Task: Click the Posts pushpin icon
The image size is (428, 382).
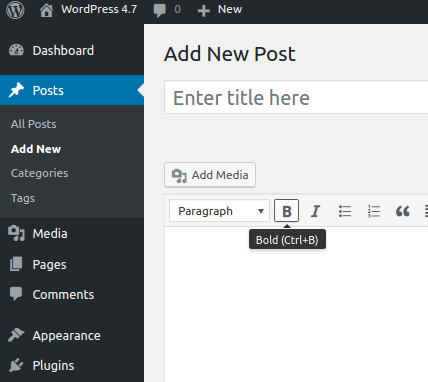Action: click(16, 90)
